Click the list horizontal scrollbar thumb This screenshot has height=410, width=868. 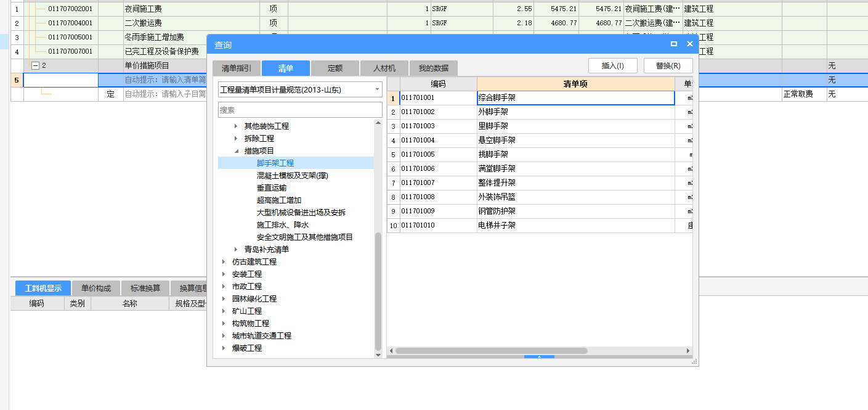[491, 351]
